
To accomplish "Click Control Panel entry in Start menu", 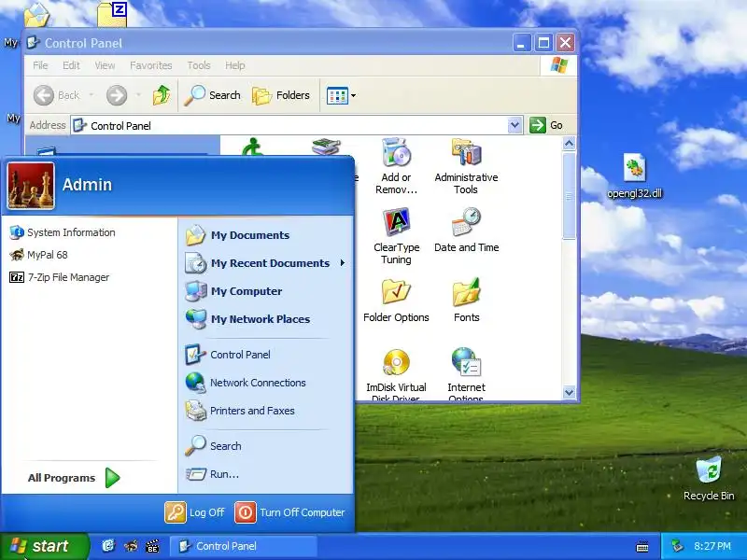I will pos(229,355).
